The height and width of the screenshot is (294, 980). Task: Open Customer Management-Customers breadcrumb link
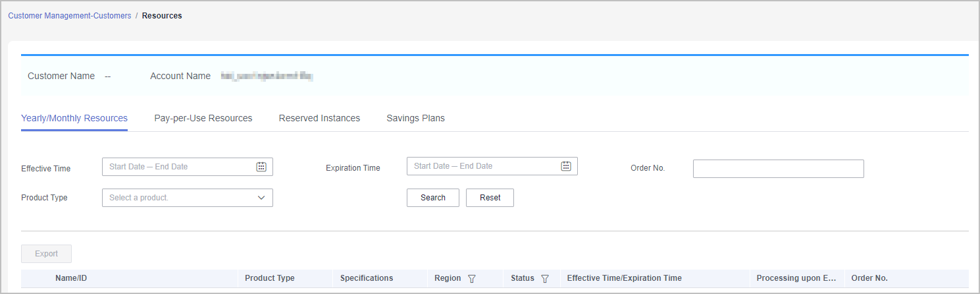coord(69,16)
